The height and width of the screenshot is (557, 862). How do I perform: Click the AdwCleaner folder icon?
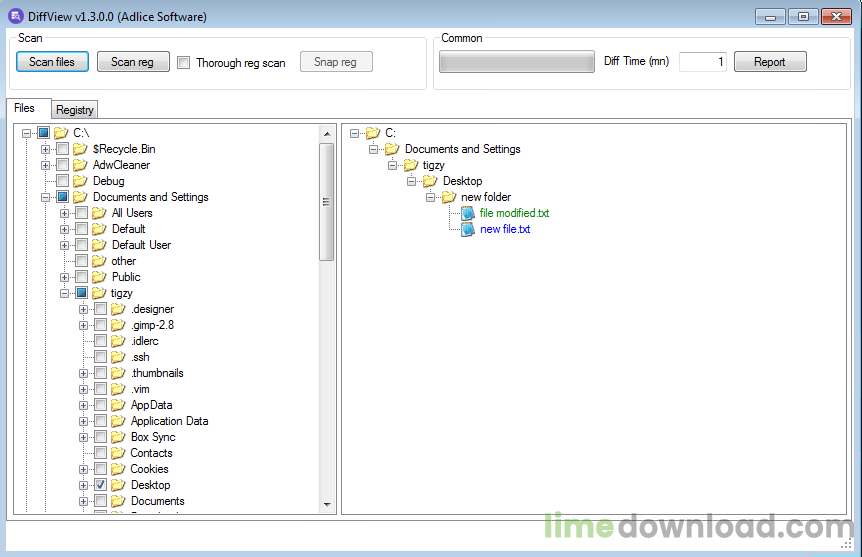click(x=80, y=165)
